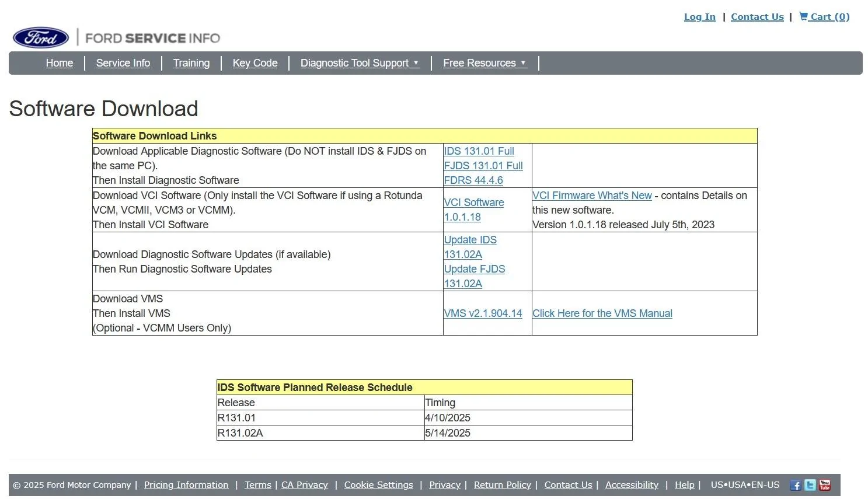The width and height of the screenshot is (868, 499).
Task: Open the Terms footer link
Action: coord(258,485)
